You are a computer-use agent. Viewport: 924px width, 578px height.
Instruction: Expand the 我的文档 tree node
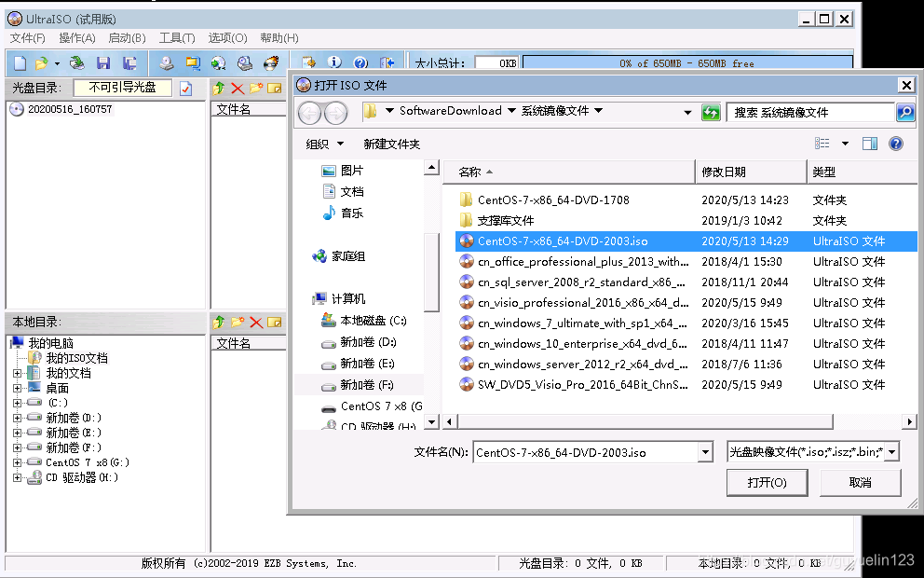[17, 373]
